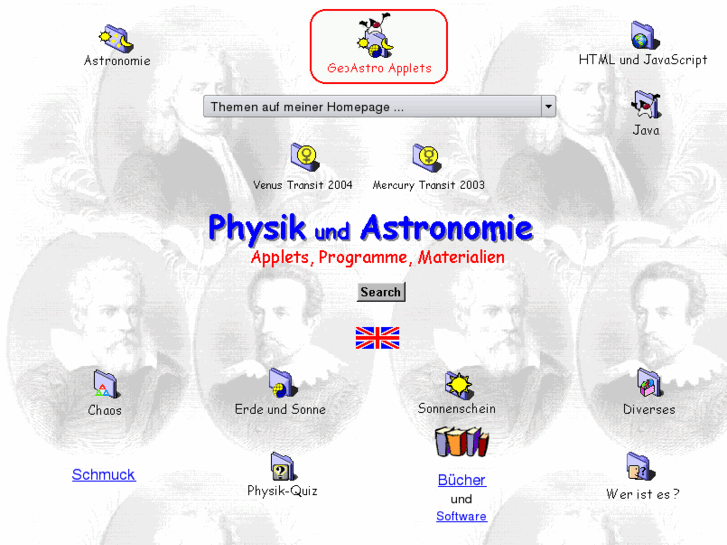Image resolution: width=727 pixels, height=545 pixels.
Task: Click the Mercury Transit 2003 label
Action: click(x=429, y=185)
